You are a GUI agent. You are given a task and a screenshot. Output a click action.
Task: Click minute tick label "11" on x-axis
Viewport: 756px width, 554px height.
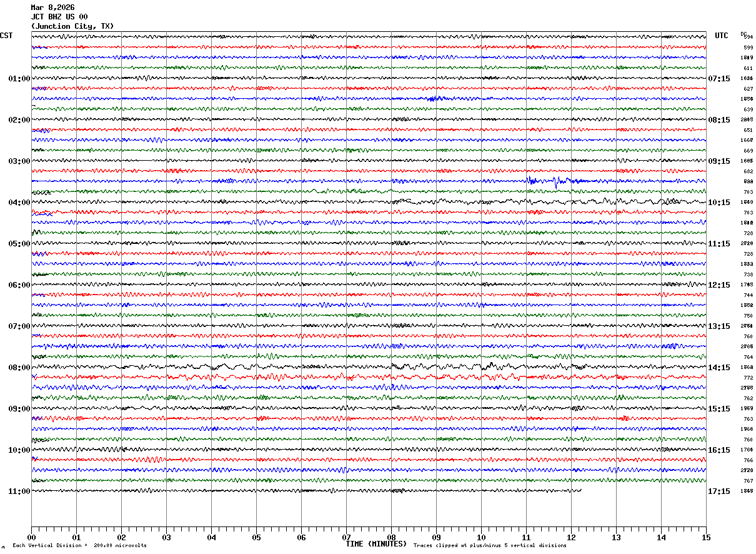[x=526, y=538]
